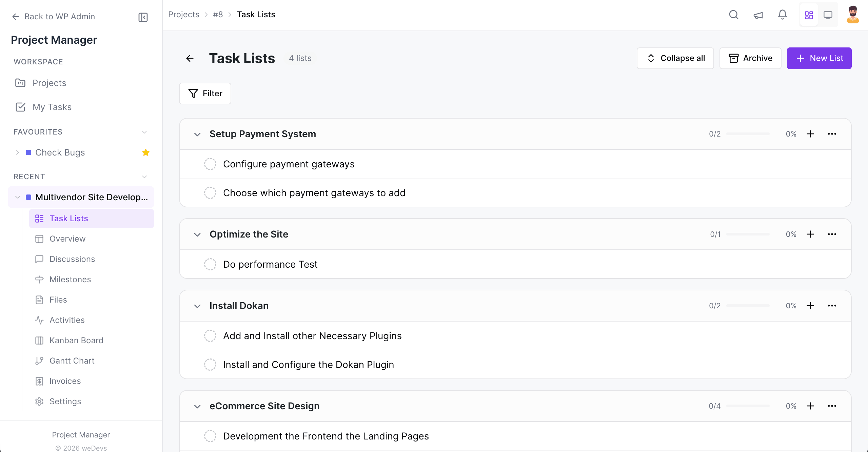
Task: Go to Gantt Chart menu item
Action: [72, 361]
